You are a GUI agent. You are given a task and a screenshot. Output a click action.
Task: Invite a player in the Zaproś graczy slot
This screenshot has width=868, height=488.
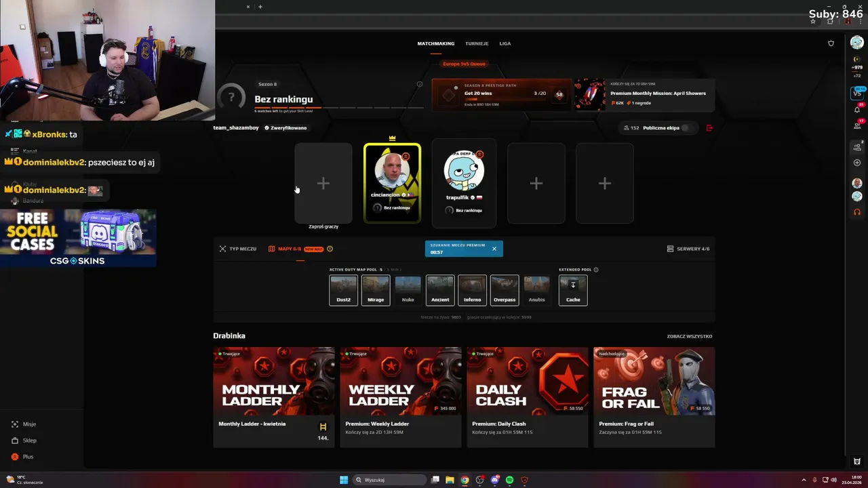click(x=323, y=183)
